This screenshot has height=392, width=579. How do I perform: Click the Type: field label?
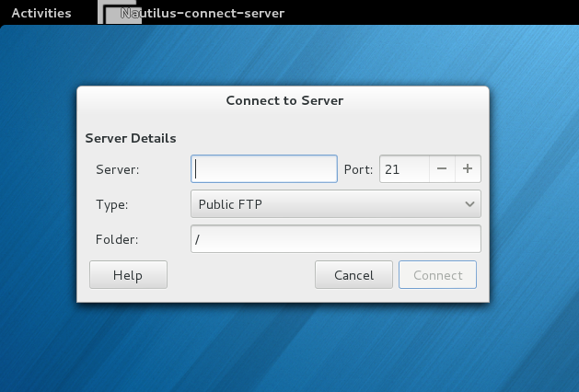111,204
